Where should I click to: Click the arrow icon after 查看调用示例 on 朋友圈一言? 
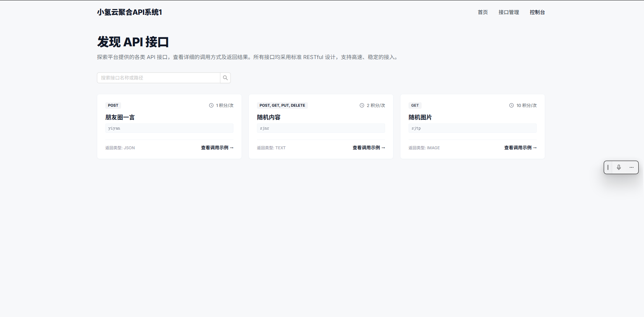tap(231, 148)
